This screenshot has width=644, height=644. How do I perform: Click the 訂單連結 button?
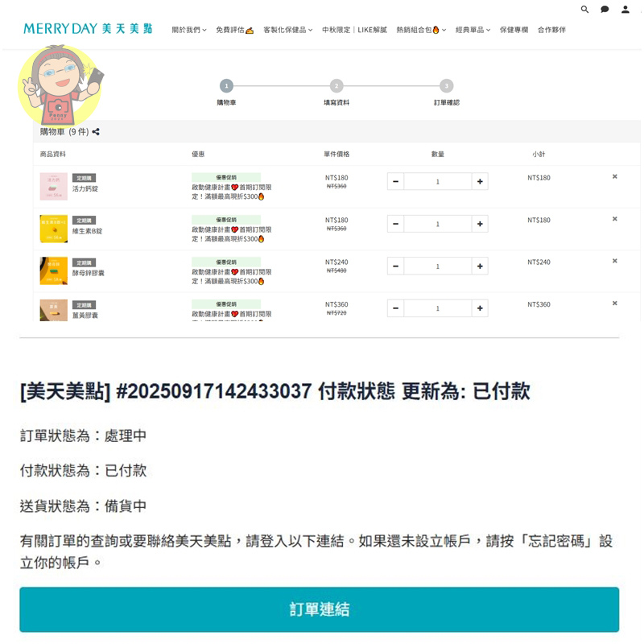[x=319, y=609]
